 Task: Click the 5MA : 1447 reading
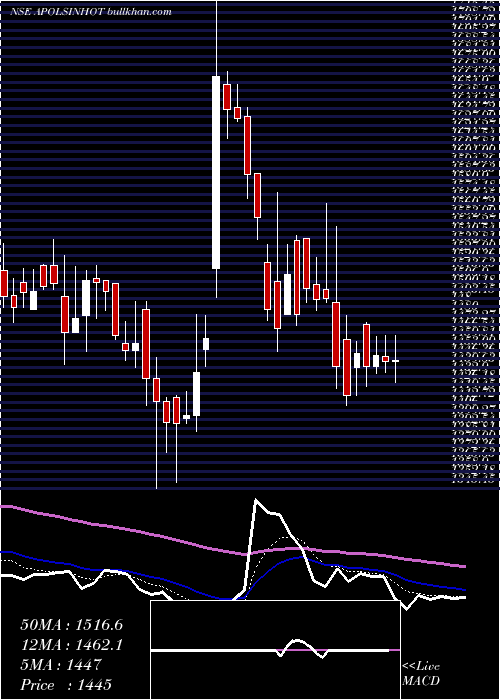pyautogui.click(x=60, y=665)
